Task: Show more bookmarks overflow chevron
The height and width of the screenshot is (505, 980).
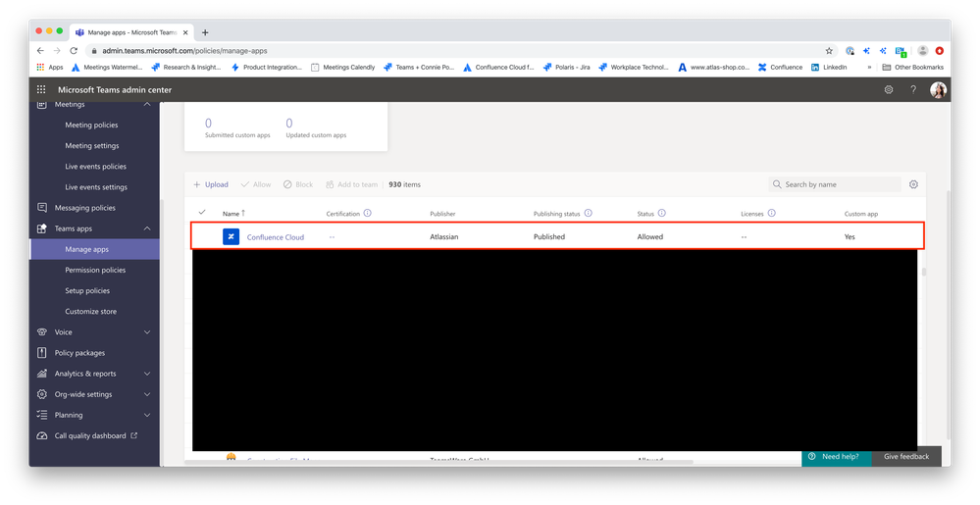Action: coord(869,67)
